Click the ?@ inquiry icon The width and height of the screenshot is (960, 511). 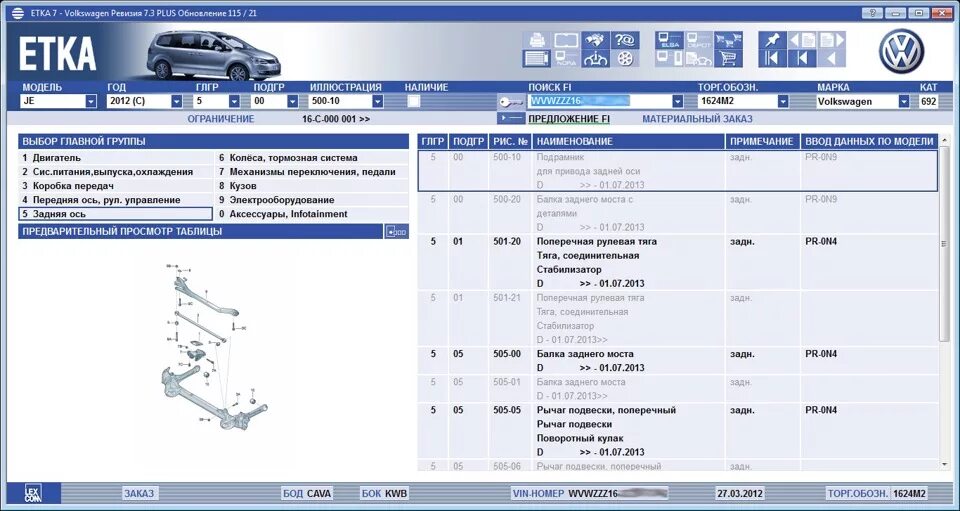tap(625, 40)
